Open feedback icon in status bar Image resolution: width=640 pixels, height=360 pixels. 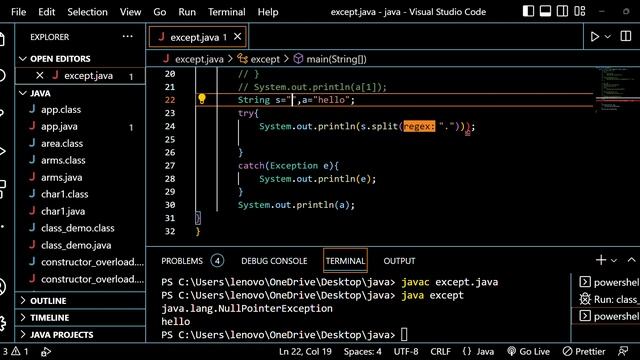tap(623, 351)
